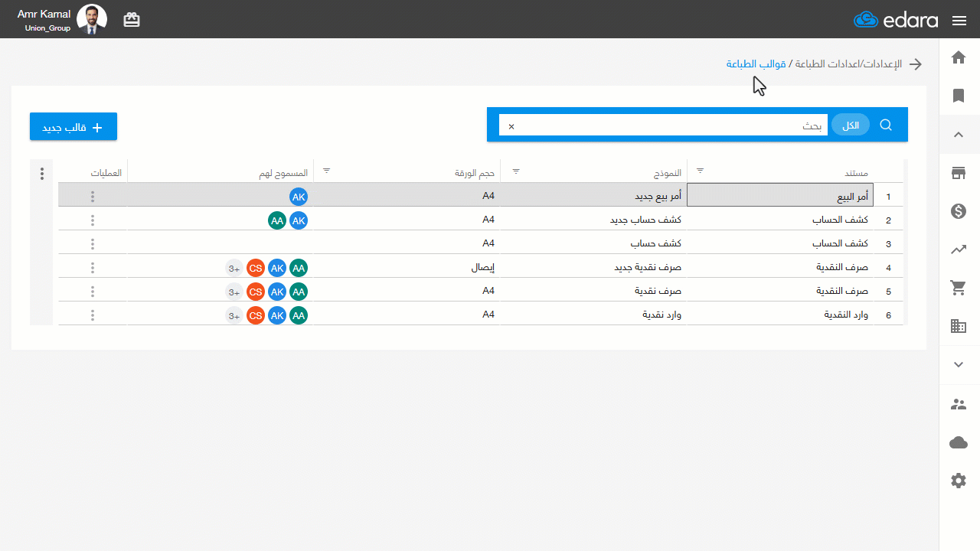The width and height of the screenshot is (980, 551).
Task: Click the وارد النقدية document cell
Action: 779,315
